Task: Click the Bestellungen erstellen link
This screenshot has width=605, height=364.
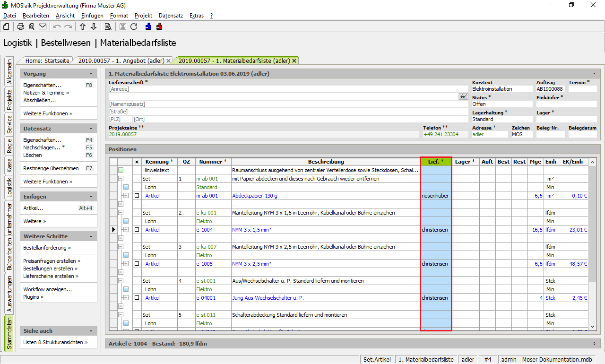Action: point(51,269)
